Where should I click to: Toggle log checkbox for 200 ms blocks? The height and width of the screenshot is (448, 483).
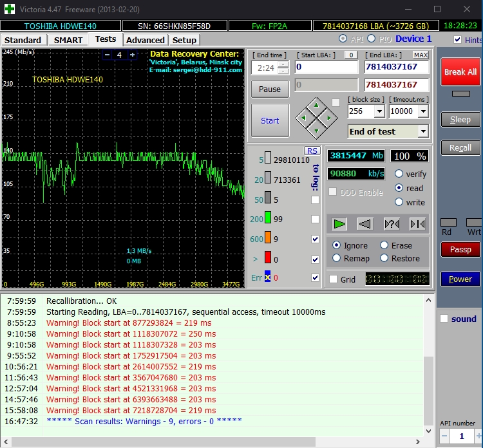pyautogui.click(x=315, y=219)
